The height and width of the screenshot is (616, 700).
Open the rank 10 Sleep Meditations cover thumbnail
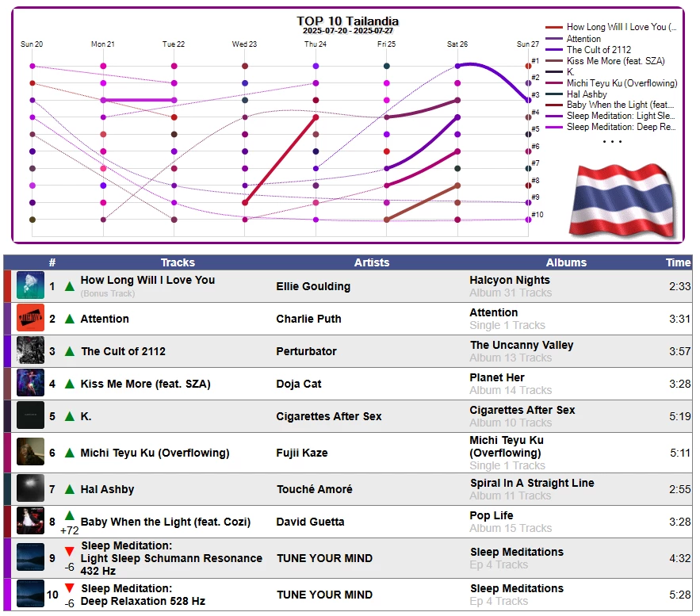[30, 594]
